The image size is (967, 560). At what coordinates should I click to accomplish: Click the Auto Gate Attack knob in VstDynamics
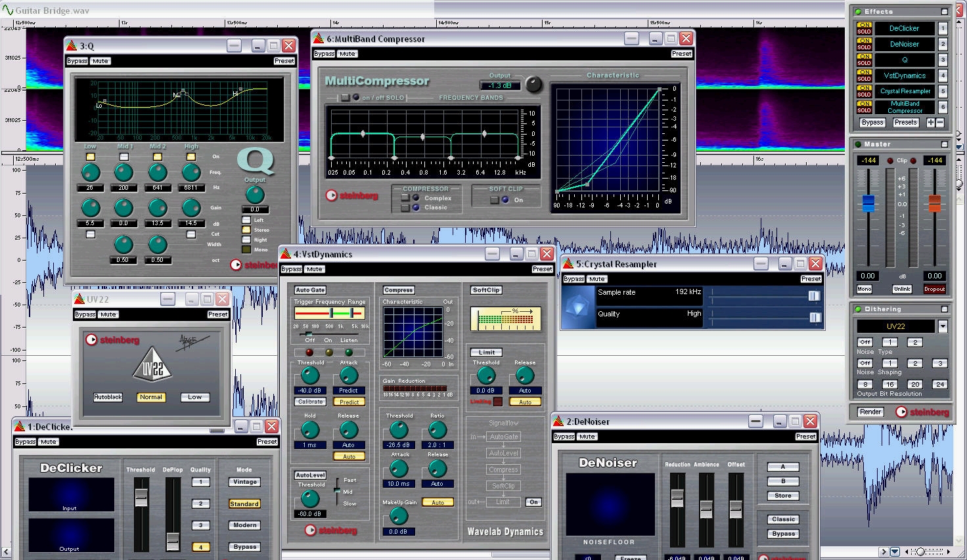(x=348, y=376)
